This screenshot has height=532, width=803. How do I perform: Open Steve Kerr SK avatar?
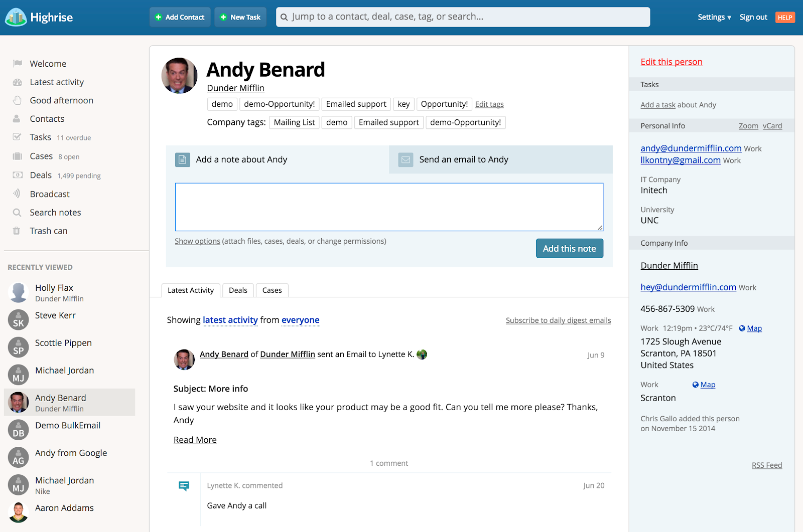(19, 320)
